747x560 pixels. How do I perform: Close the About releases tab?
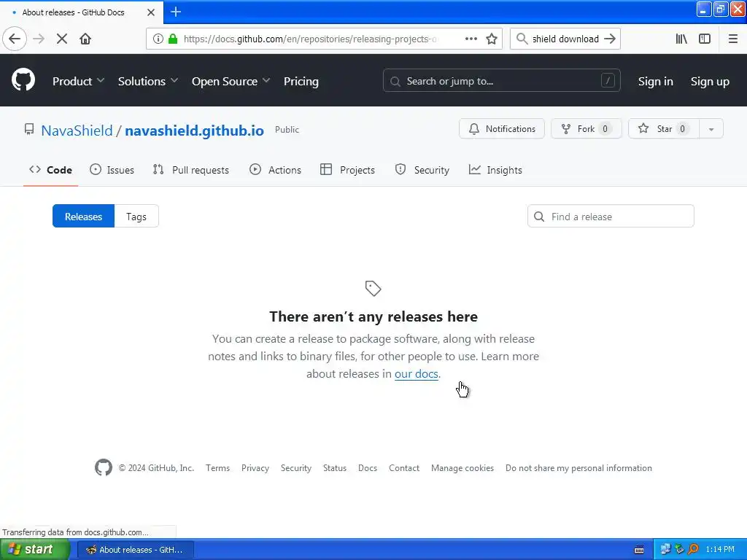(150, 12)
